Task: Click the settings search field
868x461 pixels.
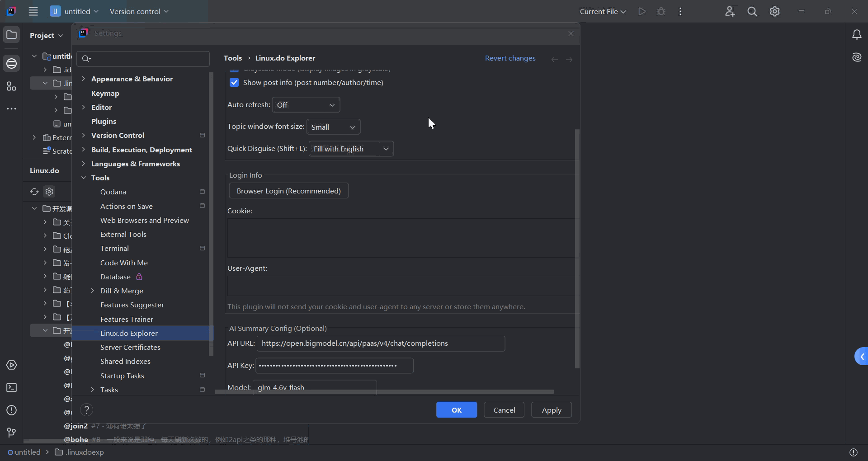Action: [143, 58]
